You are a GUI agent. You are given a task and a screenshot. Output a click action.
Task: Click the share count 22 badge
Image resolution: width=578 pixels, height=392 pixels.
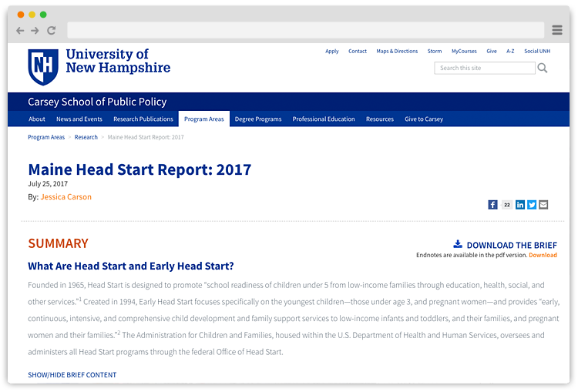coord(507,205)
